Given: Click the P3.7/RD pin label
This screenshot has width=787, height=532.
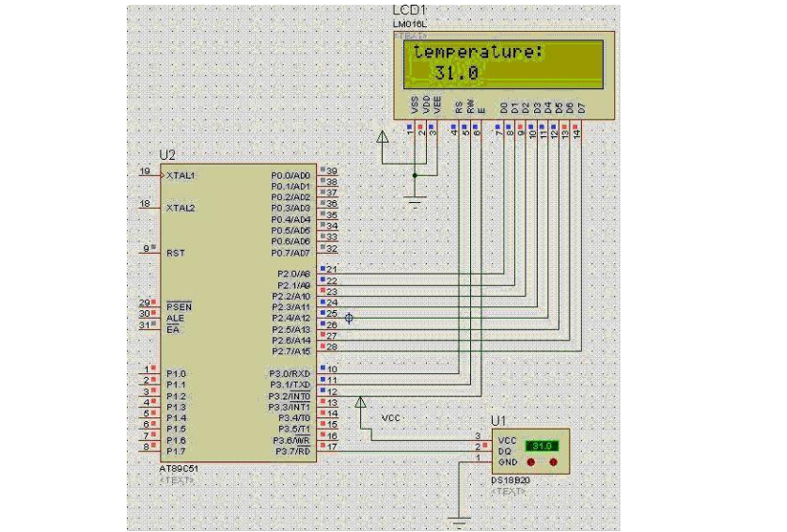Looking at the screenshot, I should click(293, 452).
